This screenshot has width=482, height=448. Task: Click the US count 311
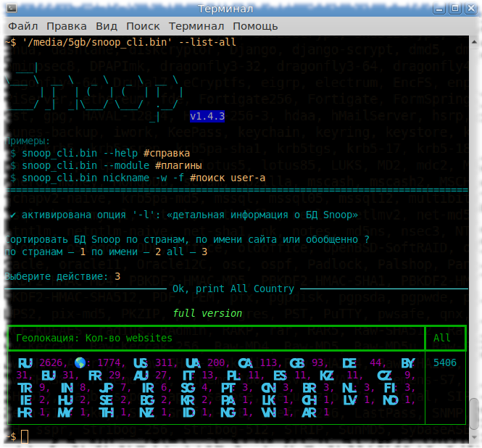(164, 363)
